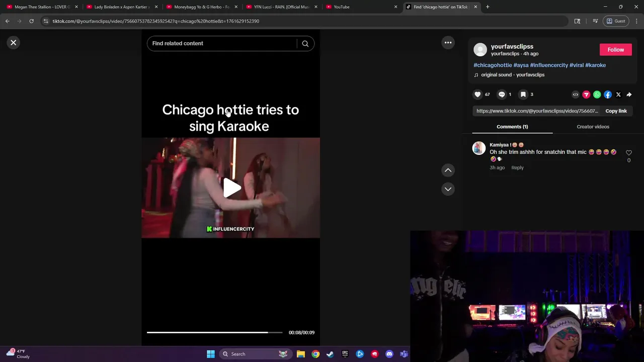This screenshot has height=362, width=644.
Task: Like Kamiyaa's comment with heart icon
Action: pos(628,153)
